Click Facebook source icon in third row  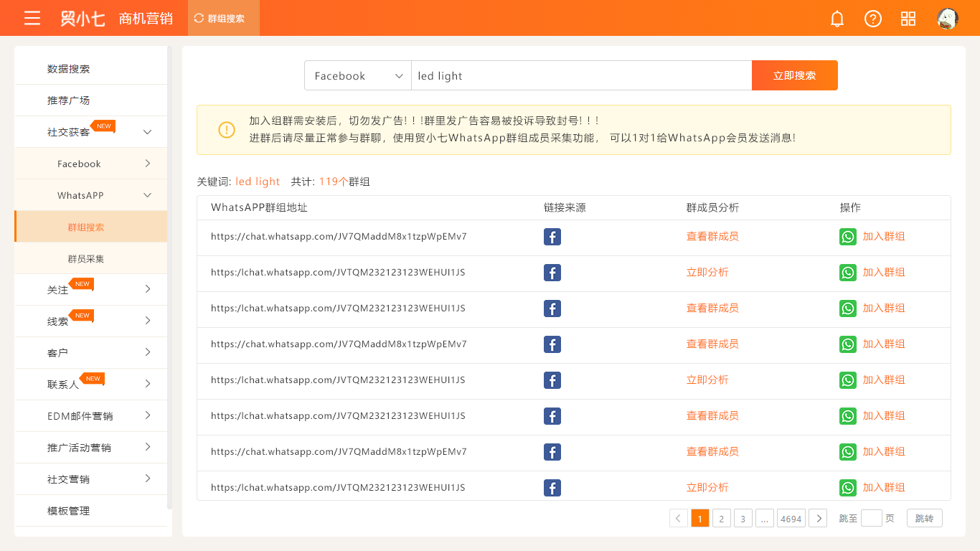click(x=552, y=309)
